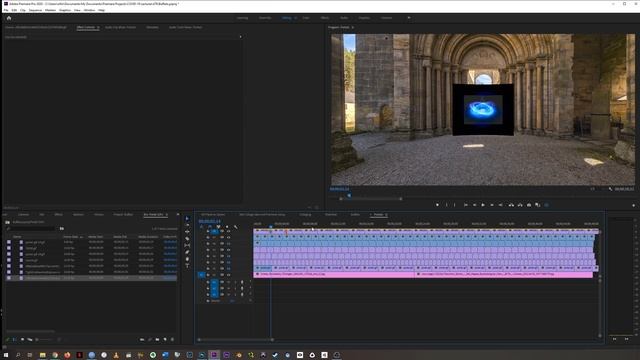Select the Hand tool
The width and height of the screenshot is (640, 360).
187,259
